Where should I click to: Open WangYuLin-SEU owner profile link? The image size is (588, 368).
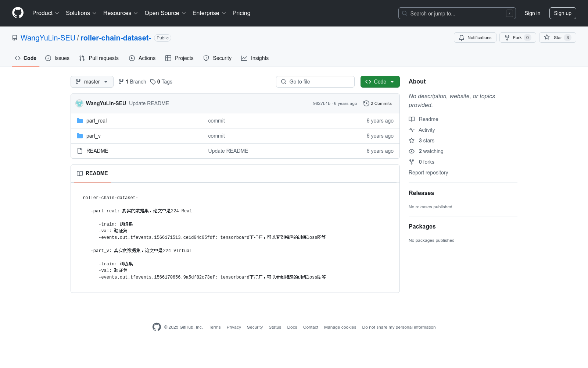(x=48, y=38)
